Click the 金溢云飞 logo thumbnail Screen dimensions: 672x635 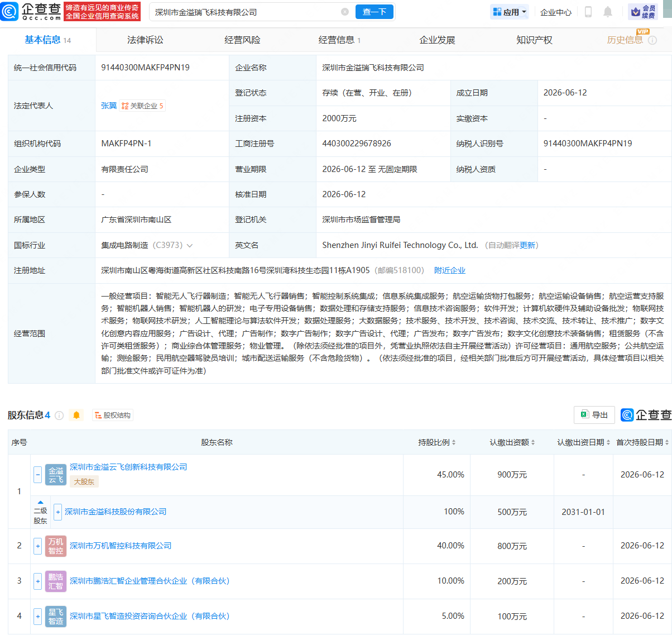coord(56,475)
